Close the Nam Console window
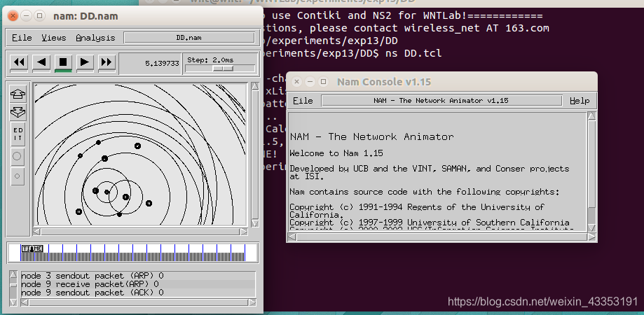 coord(297,82)
